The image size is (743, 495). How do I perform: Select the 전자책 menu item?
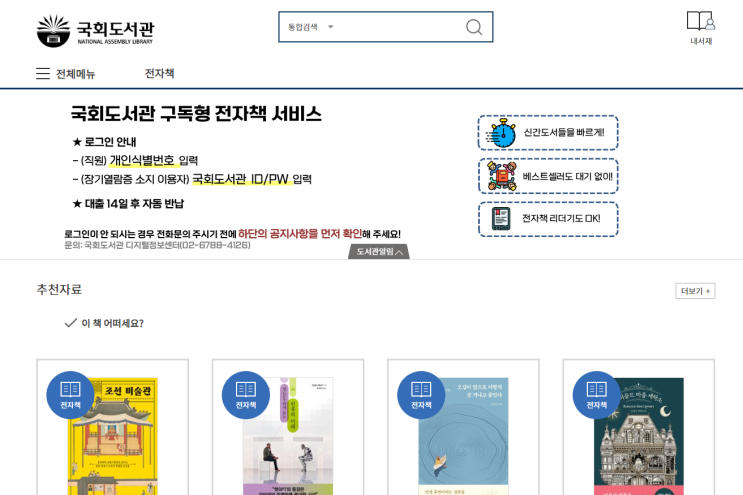pyautogui.click(x=160, y=73)
